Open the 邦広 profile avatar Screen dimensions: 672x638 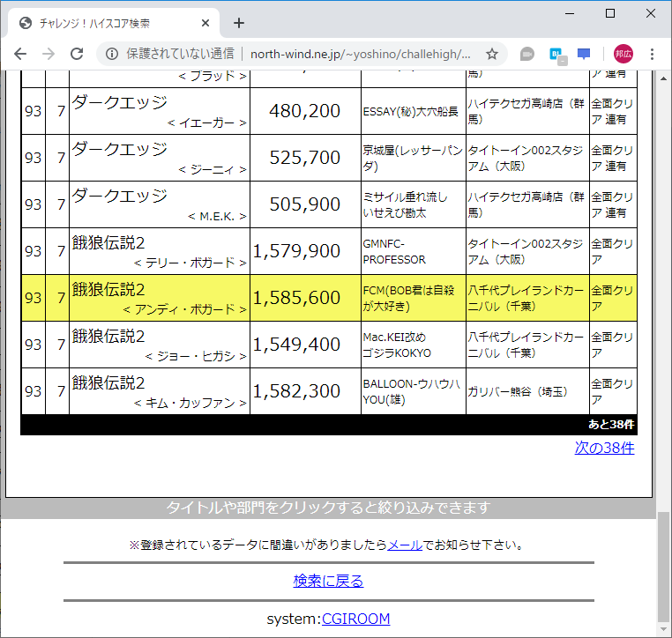[x=623, y=54]
